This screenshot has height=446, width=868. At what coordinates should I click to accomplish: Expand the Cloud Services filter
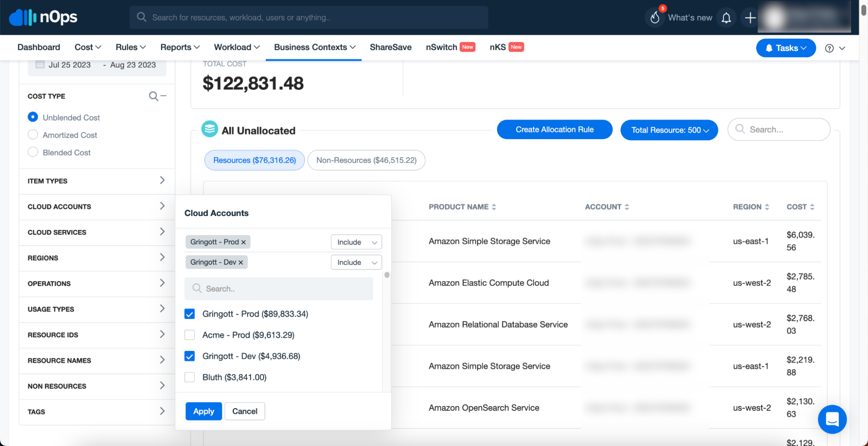pos(97,232)
